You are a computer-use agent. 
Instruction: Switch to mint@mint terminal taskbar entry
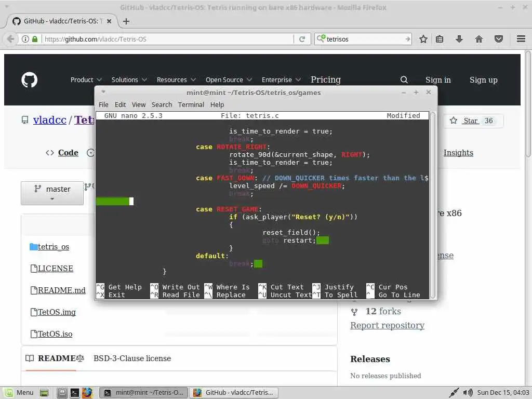(x=143, y=393)
